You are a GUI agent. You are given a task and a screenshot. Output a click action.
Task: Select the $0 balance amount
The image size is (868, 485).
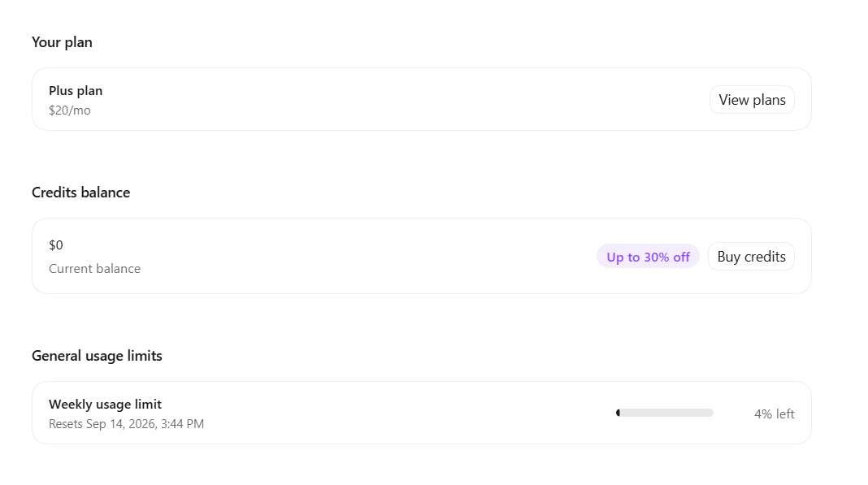56,245
